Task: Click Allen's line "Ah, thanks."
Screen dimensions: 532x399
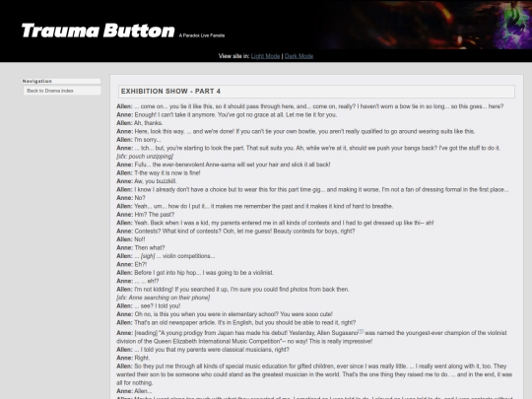Action: click(x=140, y=123)
